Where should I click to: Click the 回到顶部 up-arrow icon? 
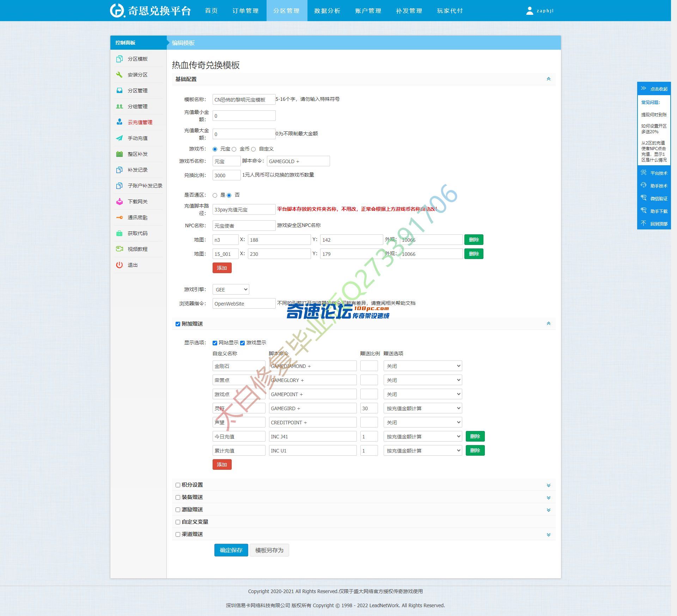point(644,223)
